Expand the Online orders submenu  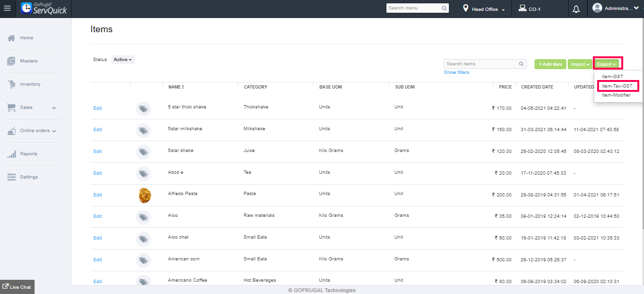[54, 131]
